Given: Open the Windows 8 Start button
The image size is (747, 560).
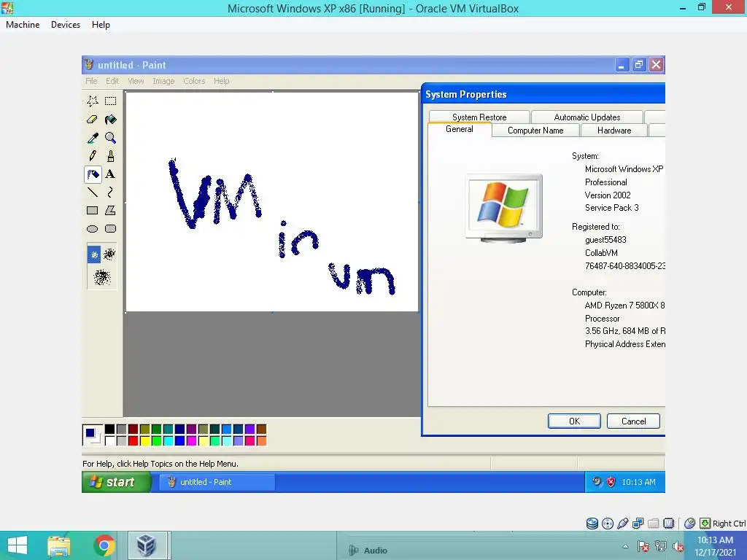Looking at the screenshot, I should tap(18, 545).
